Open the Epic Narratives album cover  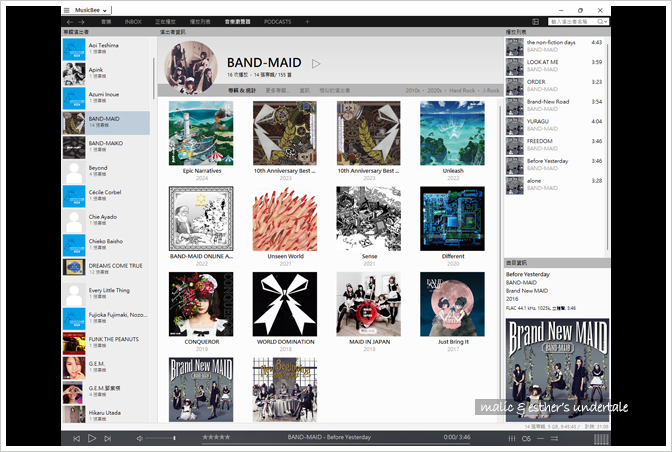(x=201, y=133)
